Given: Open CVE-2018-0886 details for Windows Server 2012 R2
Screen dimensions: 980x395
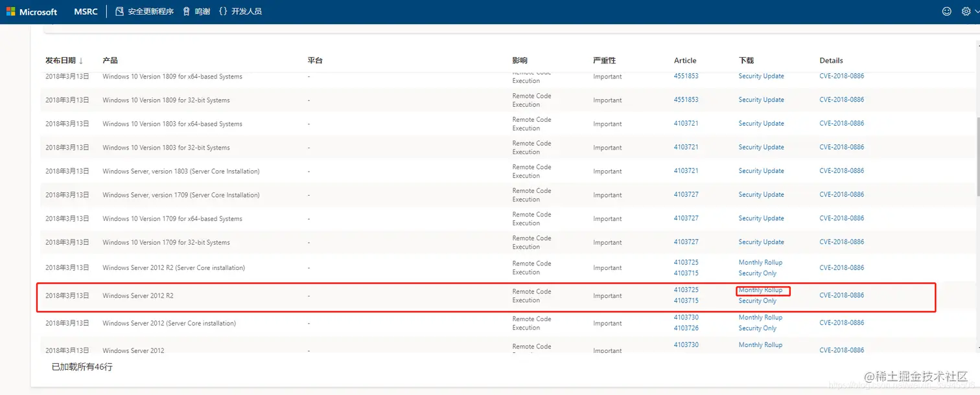Looking at the screenshot, I should 842,295.
